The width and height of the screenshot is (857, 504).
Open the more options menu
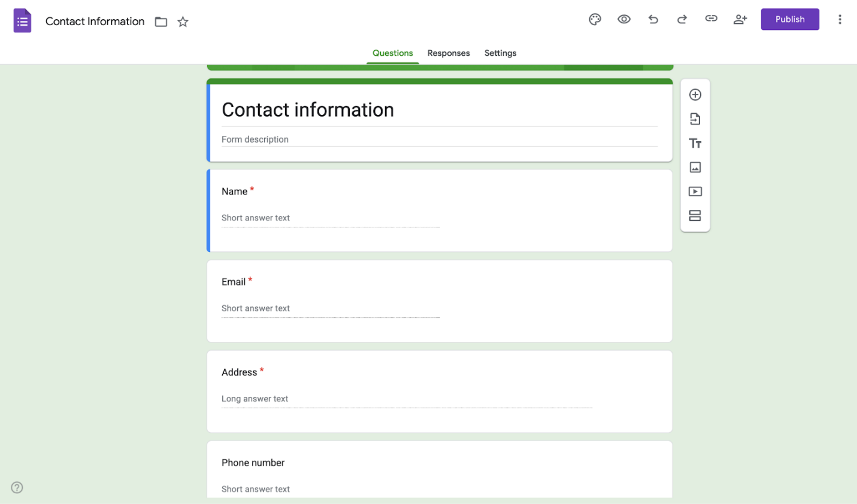point(840,19)
